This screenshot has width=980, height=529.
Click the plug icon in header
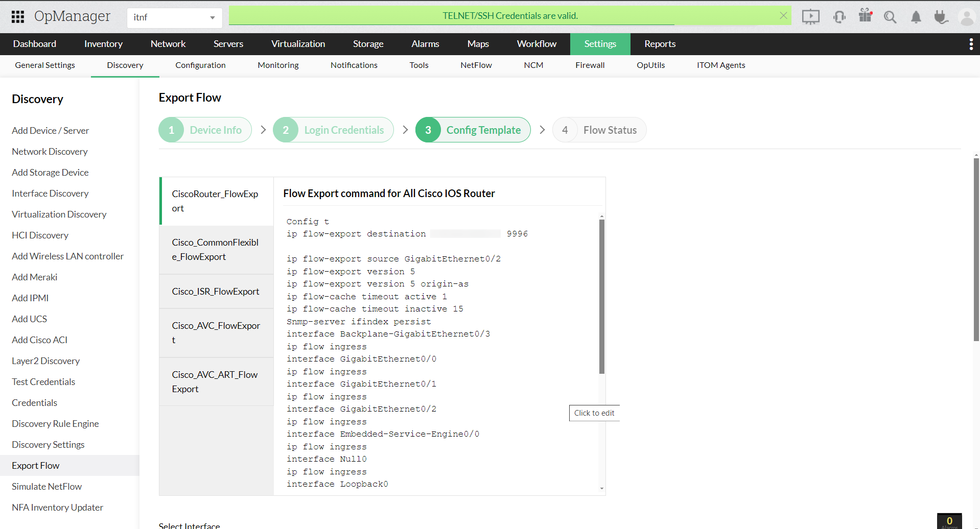point(941,17)
